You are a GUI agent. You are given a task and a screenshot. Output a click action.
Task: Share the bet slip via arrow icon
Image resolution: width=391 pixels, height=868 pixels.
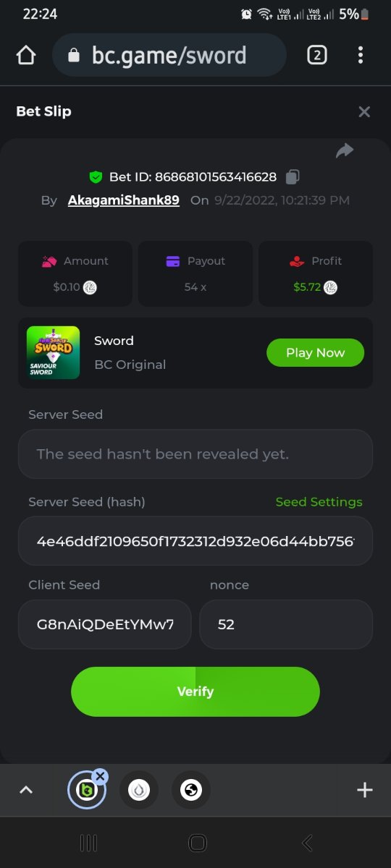[x=345, y=150]
